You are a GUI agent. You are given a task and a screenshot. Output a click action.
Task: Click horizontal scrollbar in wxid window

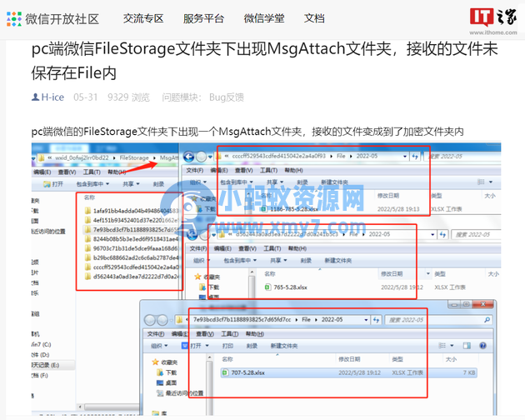(x=112, y=407)
